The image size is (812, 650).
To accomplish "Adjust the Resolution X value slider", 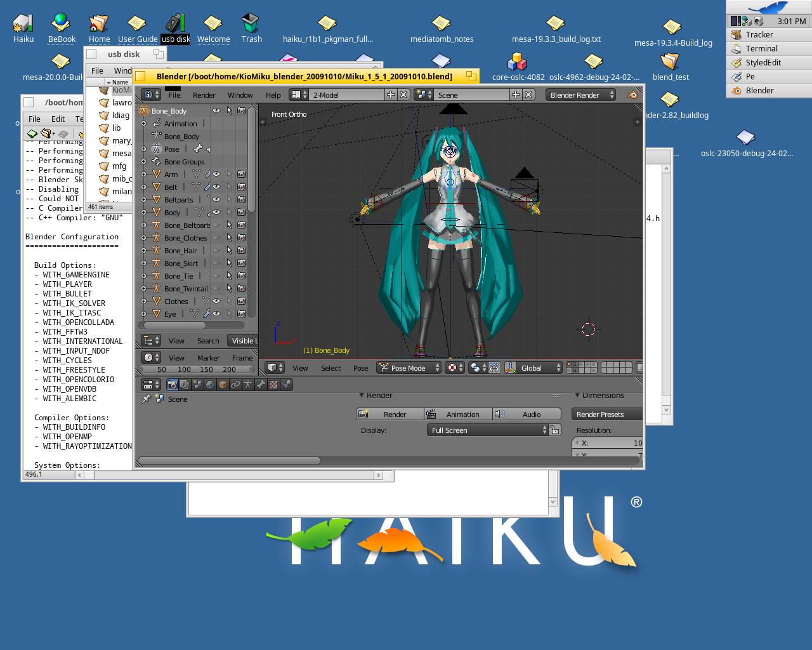I will [x=608, y=443].
